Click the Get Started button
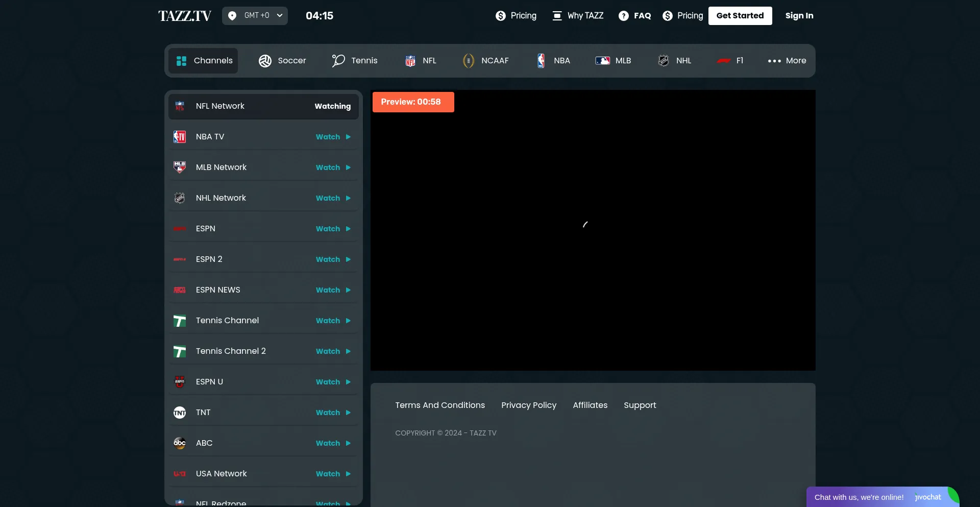Screen dimensions: 980x507 point(740,16)
